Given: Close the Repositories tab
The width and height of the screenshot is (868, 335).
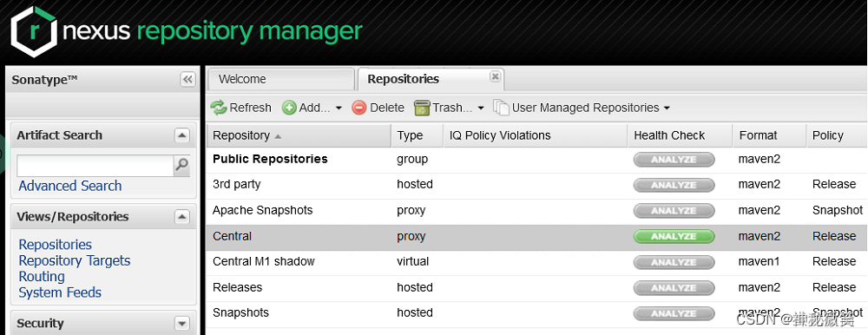Looking at the screenshot, I should tap(496, 77).
